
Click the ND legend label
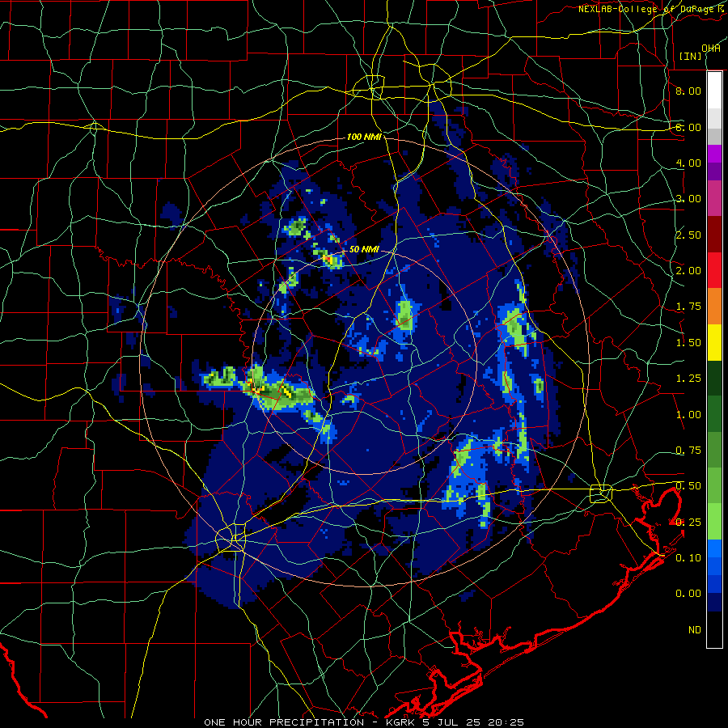(x=695, y=630)
